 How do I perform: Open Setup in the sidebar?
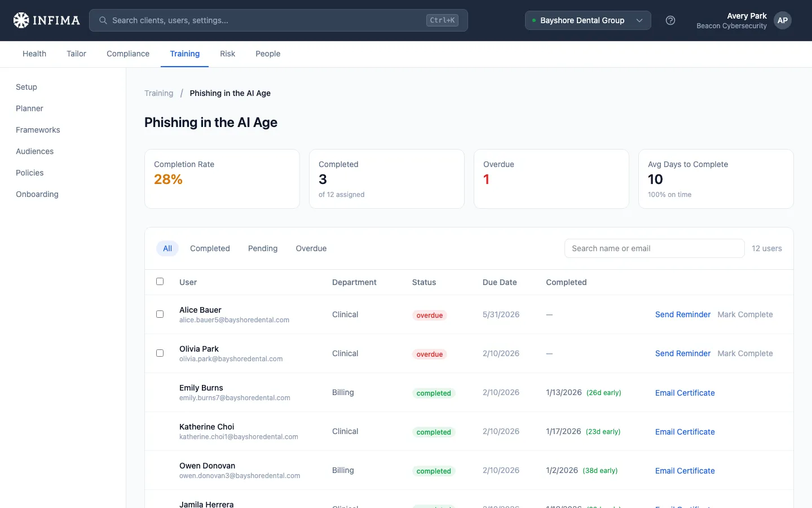(x=27, y=87)
